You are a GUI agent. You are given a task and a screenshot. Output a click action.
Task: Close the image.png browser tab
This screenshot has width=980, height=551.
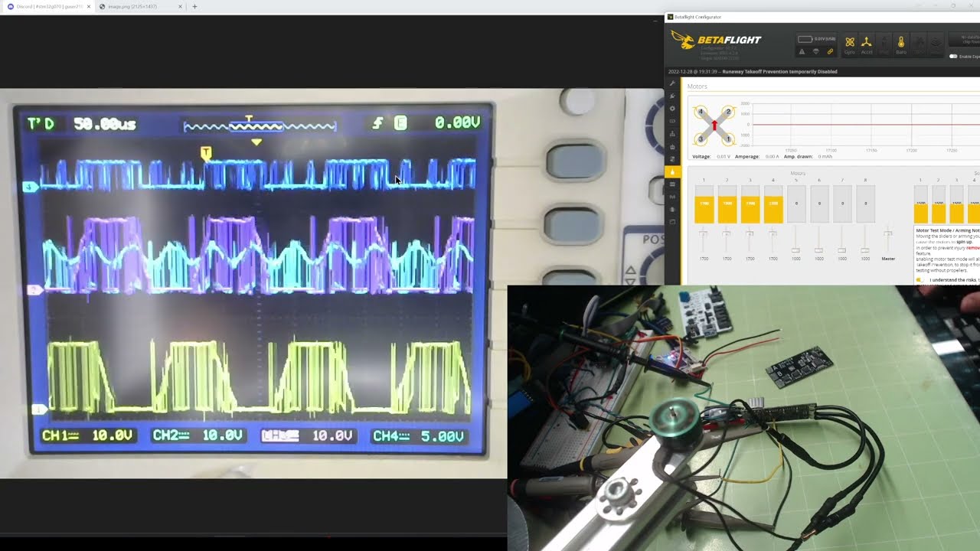pos(181,6)
